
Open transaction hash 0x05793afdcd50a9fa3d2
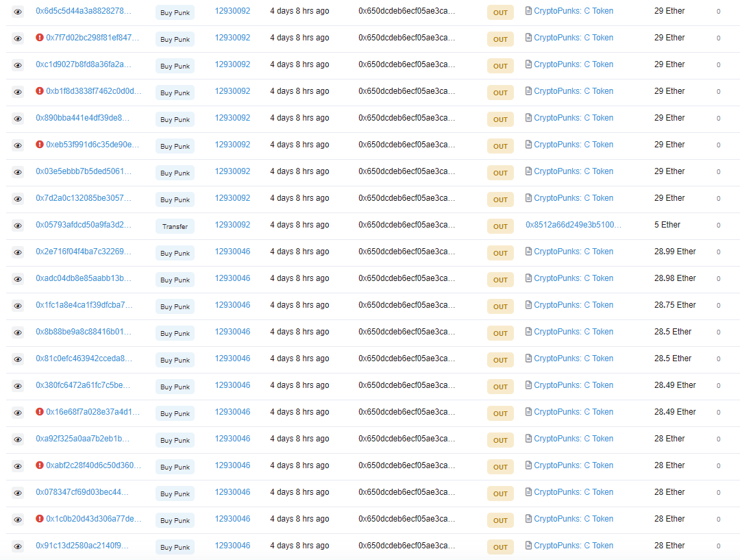[x=83, y=225]
